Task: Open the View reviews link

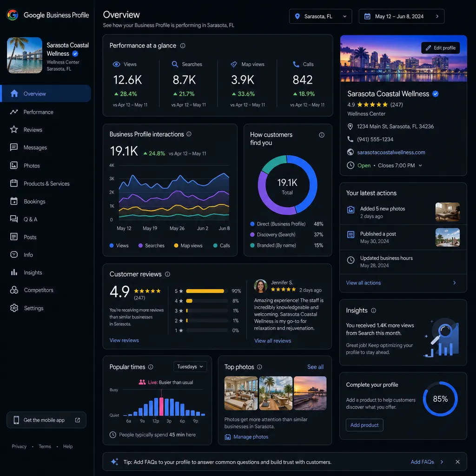Action: click(124, 340)
